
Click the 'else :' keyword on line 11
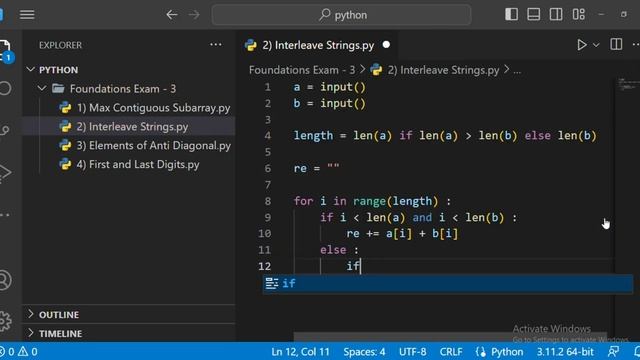(x=339, y=249)
